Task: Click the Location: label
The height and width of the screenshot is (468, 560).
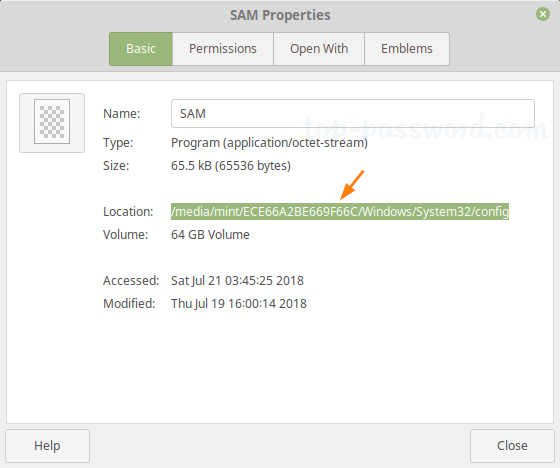Action: click(128, 211)
